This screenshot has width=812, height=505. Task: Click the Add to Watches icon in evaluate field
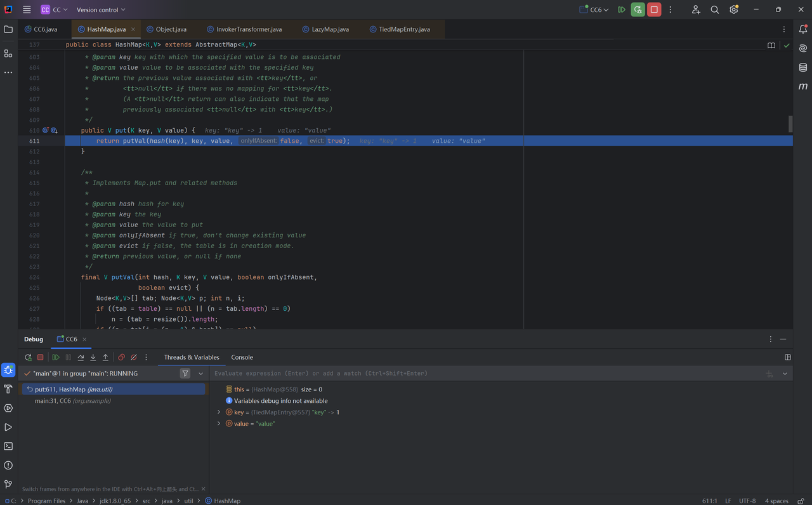(x=769, y=374)
